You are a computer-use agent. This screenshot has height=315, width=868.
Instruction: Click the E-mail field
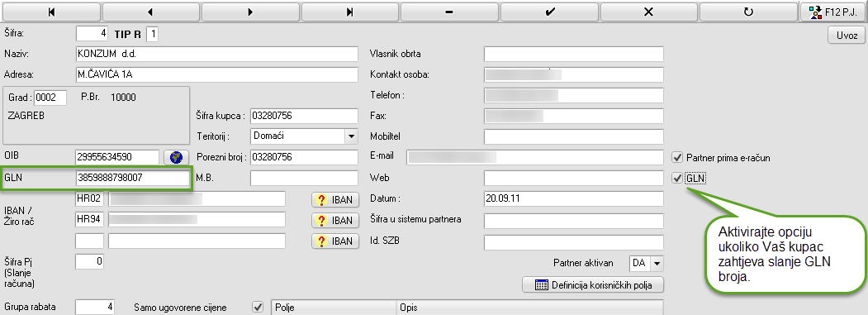[534, 157]
